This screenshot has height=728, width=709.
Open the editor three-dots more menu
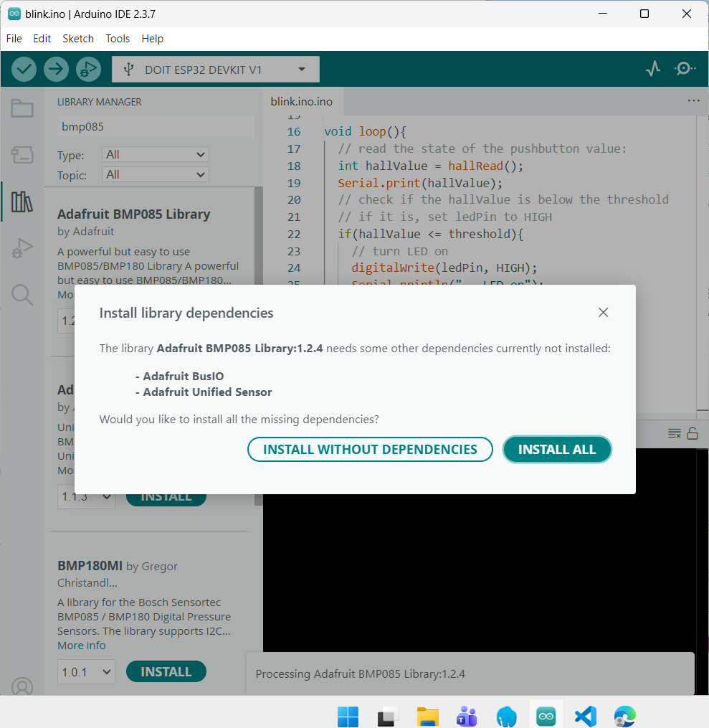click(x=694, y=100)
